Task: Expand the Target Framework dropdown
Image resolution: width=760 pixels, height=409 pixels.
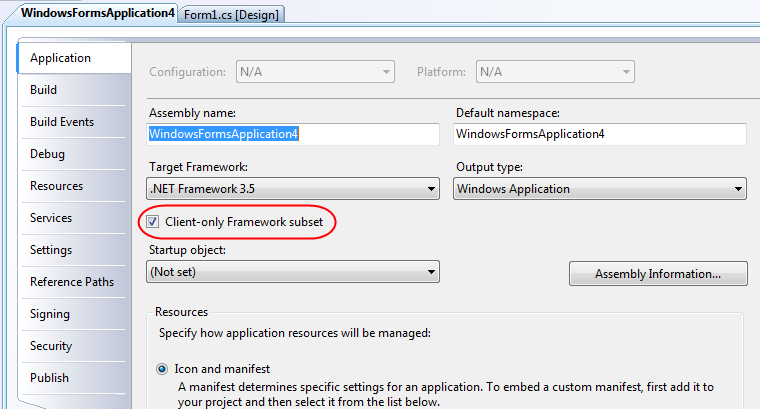Action: (x=293, y=189)
